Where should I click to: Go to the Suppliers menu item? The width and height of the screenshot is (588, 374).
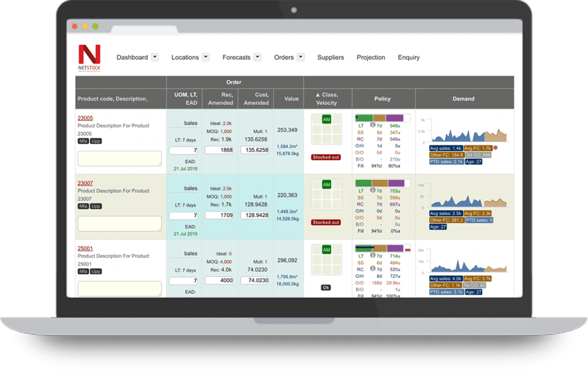pyautogui.click(x=330, y=57)
